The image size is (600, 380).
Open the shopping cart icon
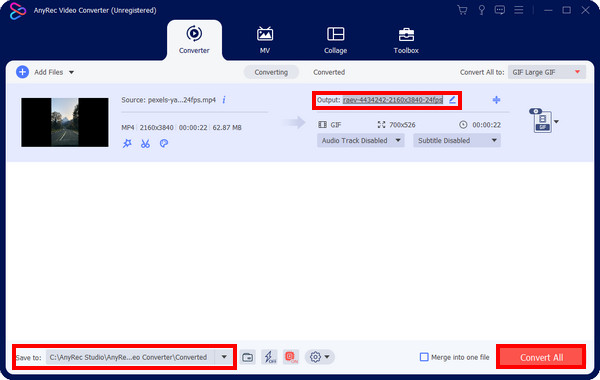(462, 10)
